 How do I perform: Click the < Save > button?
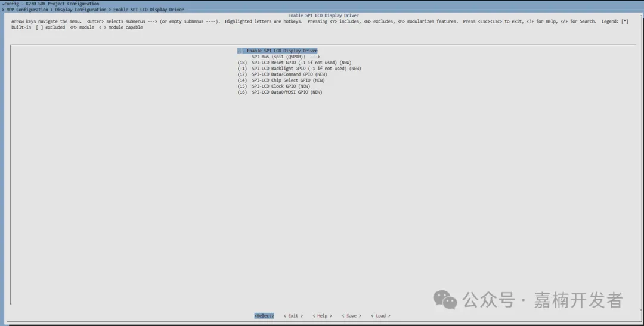(352, 316)
